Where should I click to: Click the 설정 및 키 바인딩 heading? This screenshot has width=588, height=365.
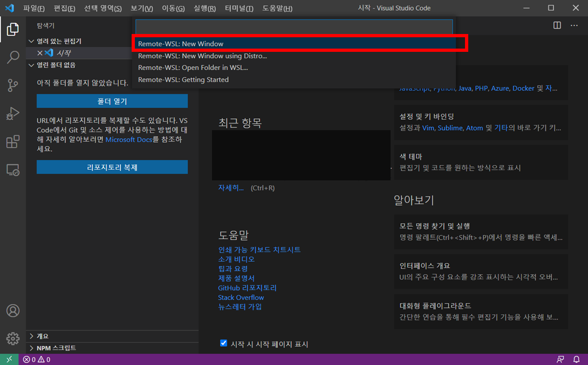click(427, 117)
